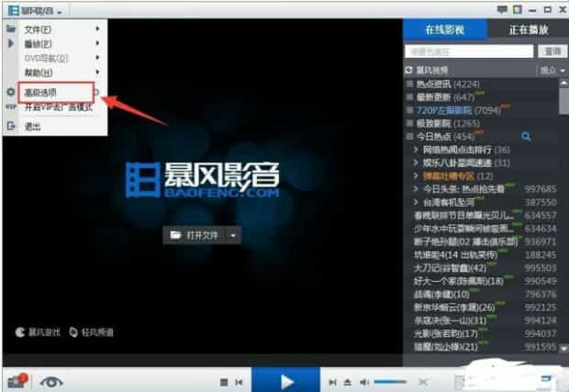This screenshot has width=569, height=392.
Task: Click the VIP icon in the menu
Action: pos(11,106)
